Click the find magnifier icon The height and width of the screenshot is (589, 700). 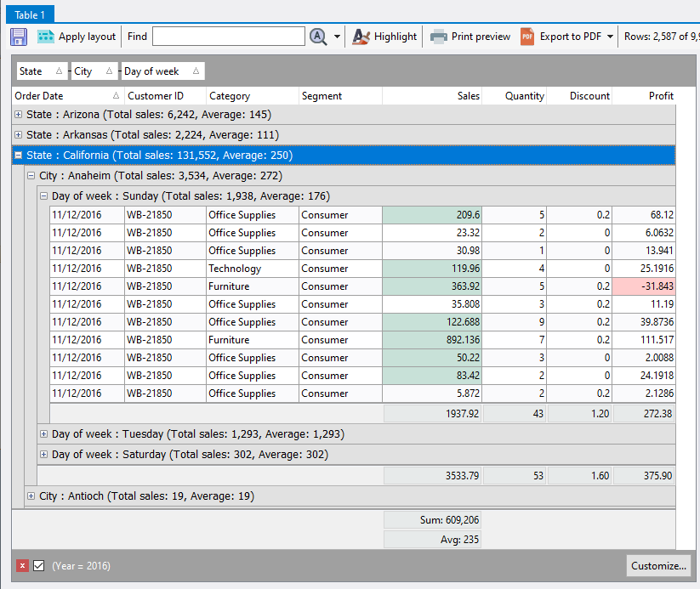point(319,37)
